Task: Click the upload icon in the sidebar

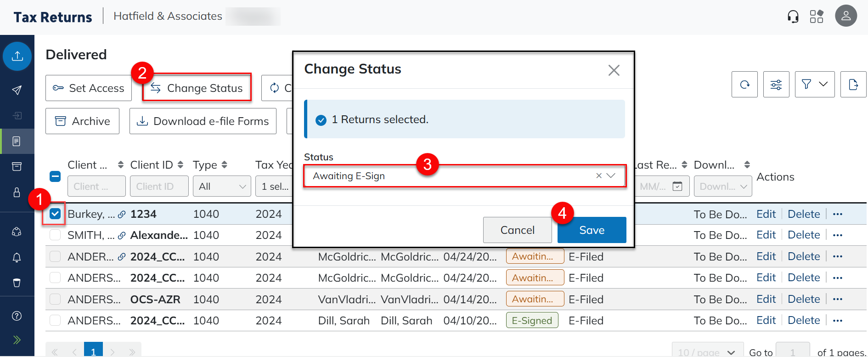Action: tap(17, 56)
